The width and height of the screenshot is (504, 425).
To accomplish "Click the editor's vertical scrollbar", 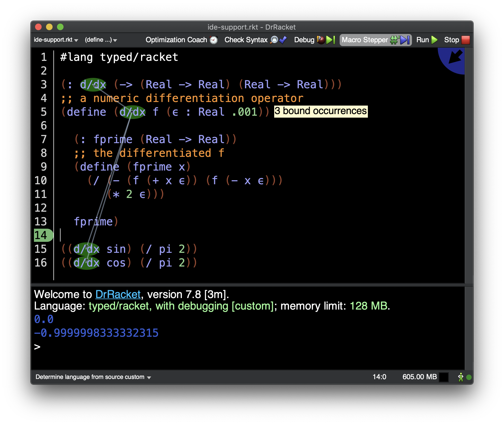I will [x=469, y=165].
